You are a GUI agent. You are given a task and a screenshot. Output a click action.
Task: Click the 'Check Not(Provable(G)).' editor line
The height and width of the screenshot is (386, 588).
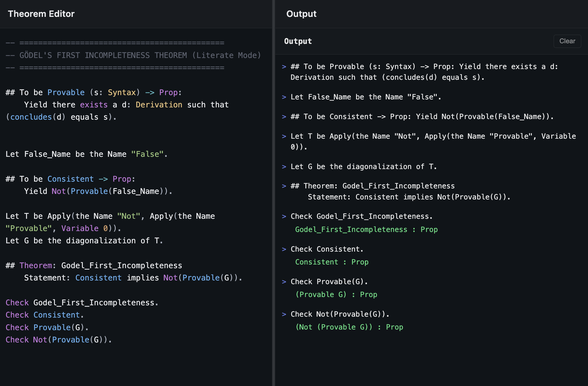(58, 340)
